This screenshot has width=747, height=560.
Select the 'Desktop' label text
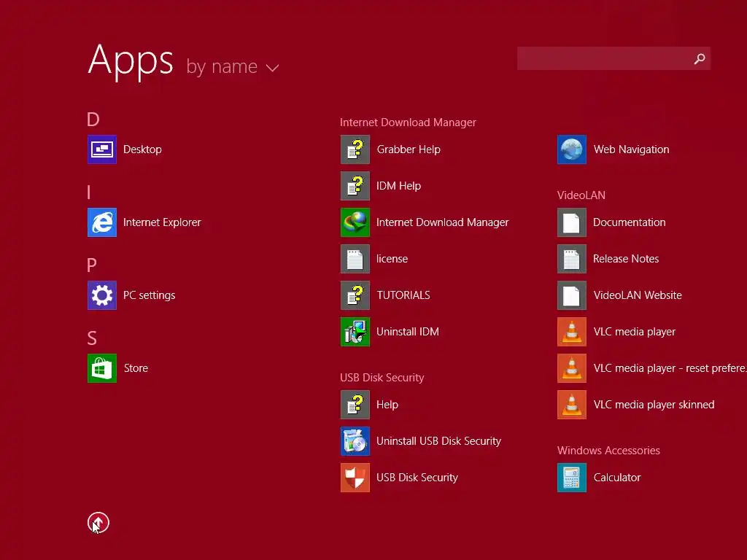(x=142, y=149)
